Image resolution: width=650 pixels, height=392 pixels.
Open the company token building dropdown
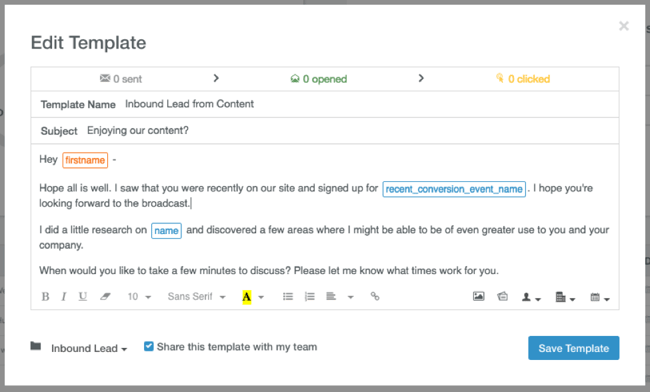[565, 297]
